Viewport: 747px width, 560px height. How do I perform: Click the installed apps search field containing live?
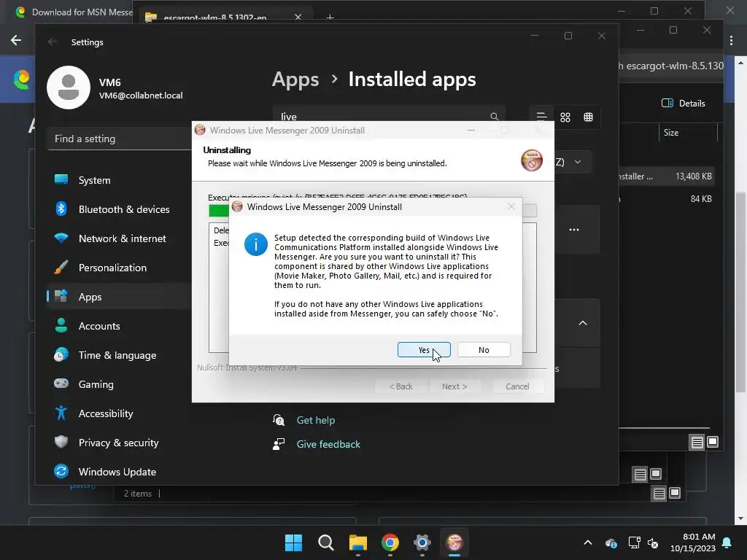(x=389, y=116)
